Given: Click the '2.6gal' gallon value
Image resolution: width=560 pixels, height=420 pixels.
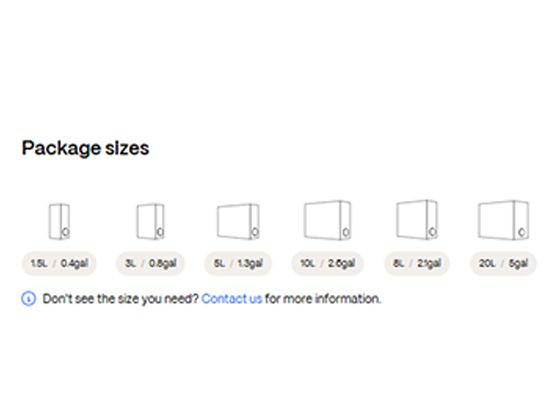Looking at the screenshot, I should coord(341,264).
